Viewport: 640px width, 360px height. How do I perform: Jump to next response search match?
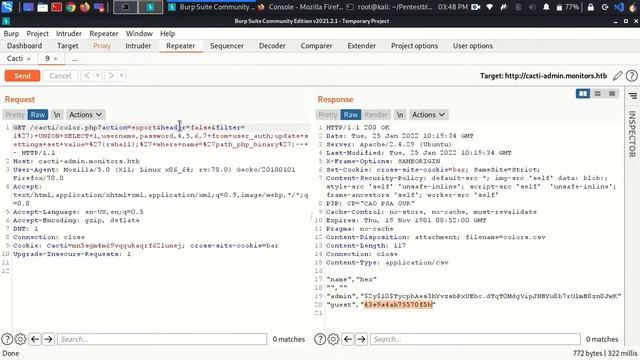(x=361, y=339)
